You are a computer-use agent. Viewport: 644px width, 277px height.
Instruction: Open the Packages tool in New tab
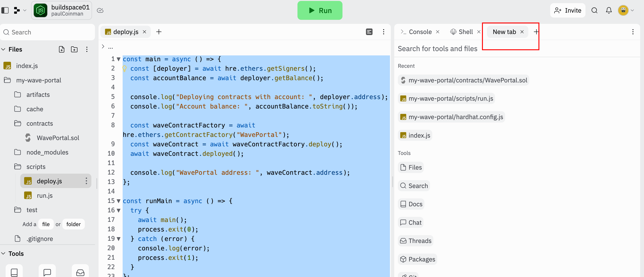tap(417, 259)
